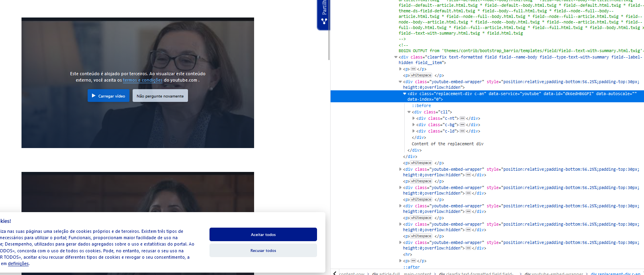This screenshot has width=644, height=275.
Task: Click ellipsis badge in first p element
Action: [413, 69]
